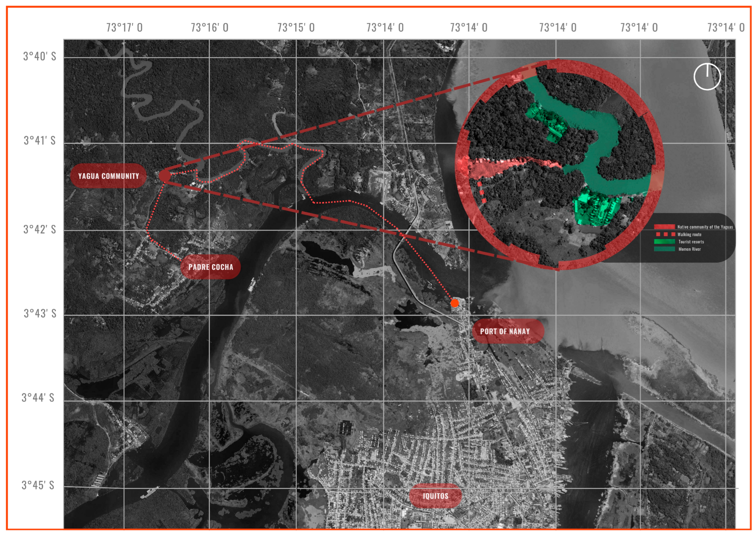Click the 'Walking route' legend text
Screen dimensions: 756x535
689,235
